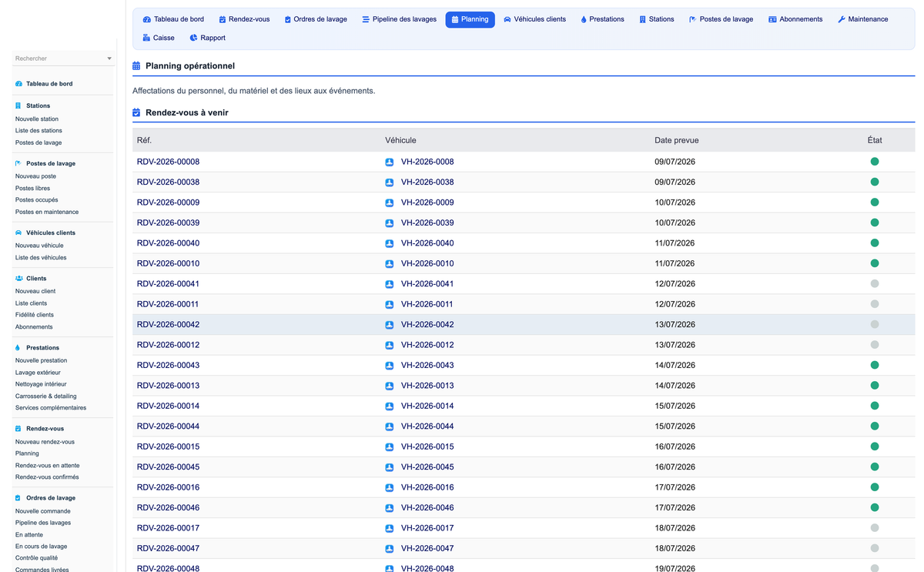The height and width of the screenshot is (572, 924).
Task: Open Rendez-vous confirmés in sidebar
Action: click(47, 477)
